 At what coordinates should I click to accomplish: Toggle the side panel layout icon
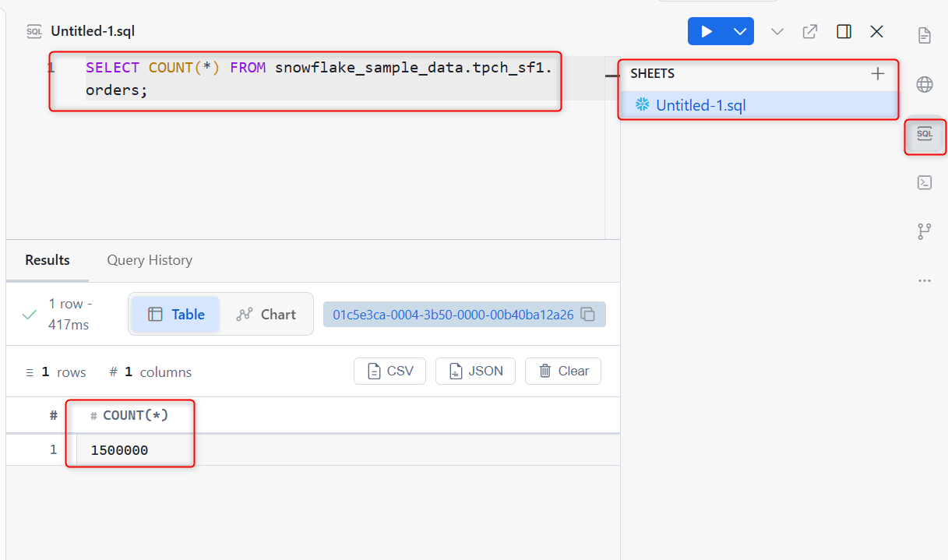(844, 31)
